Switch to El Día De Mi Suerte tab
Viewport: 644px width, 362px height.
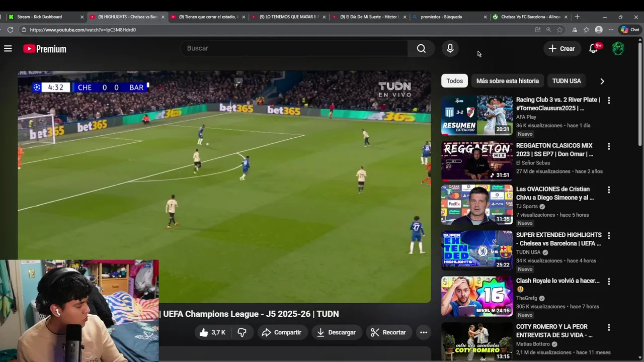(x=369, y=17)
